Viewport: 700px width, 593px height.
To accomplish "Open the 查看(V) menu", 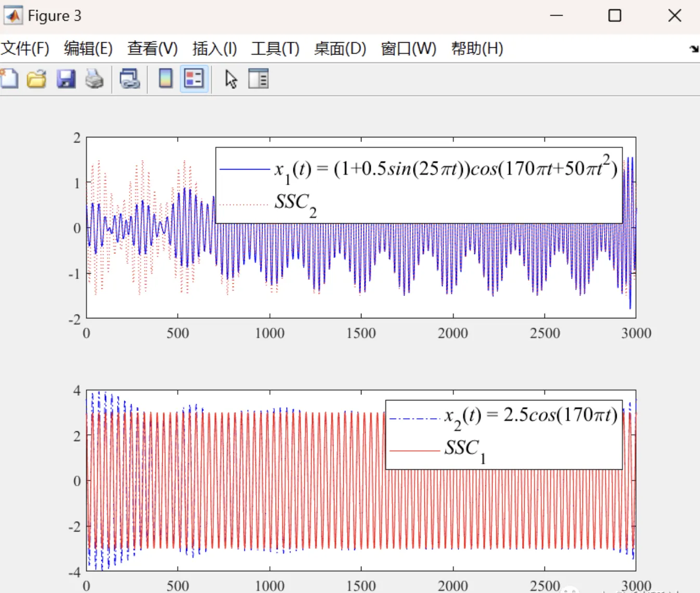I will (152, 49).
